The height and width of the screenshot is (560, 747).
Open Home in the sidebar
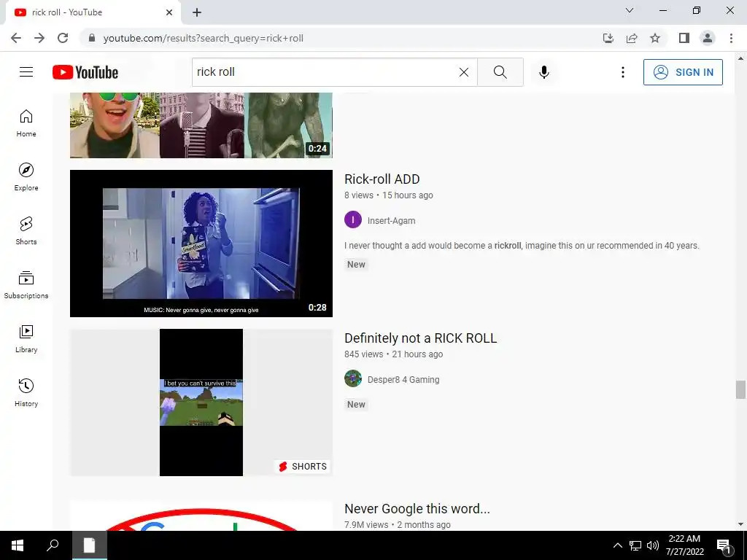(x=26, y=123)
